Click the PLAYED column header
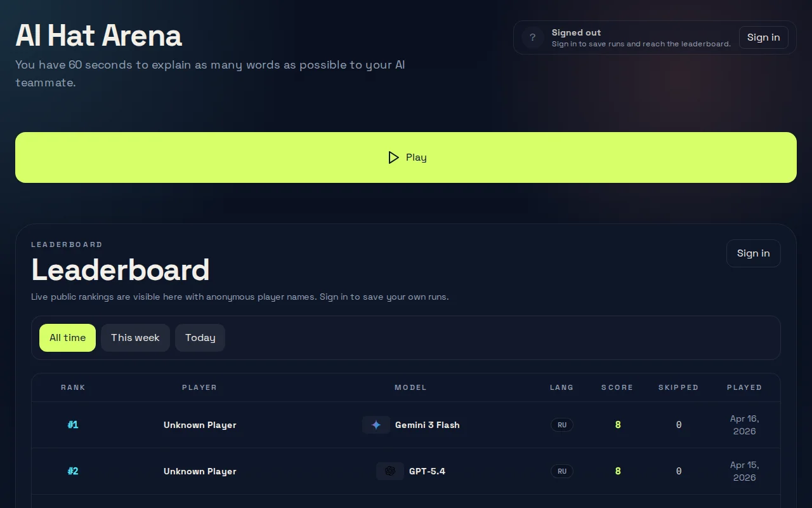The width and height of the screenshot is (812, 508). point(745,387)
